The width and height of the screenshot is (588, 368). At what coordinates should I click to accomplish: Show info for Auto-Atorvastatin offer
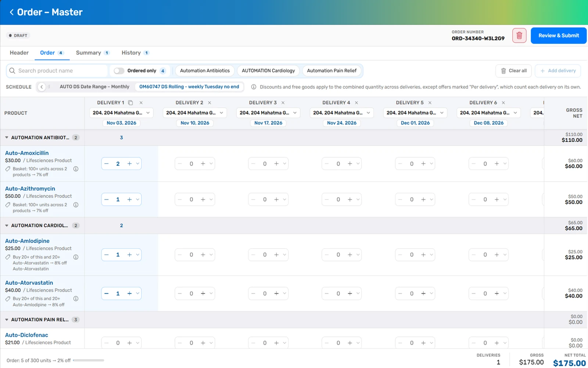pos(76,299)
